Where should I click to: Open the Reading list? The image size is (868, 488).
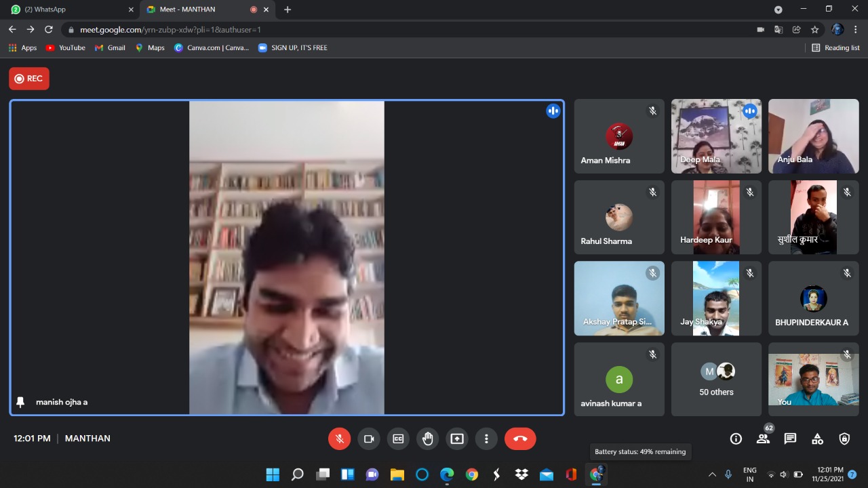(x=835, y=47)
